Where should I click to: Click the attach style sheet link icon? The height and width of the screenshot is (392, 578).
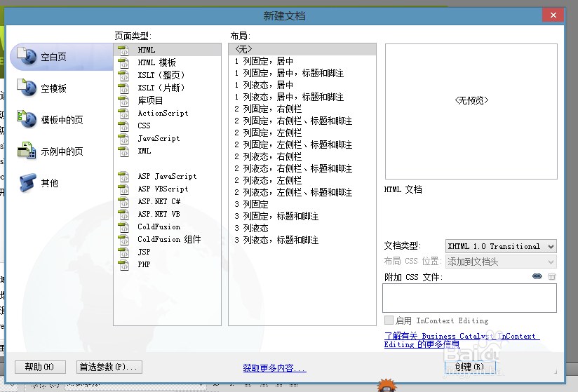(537, 276)
